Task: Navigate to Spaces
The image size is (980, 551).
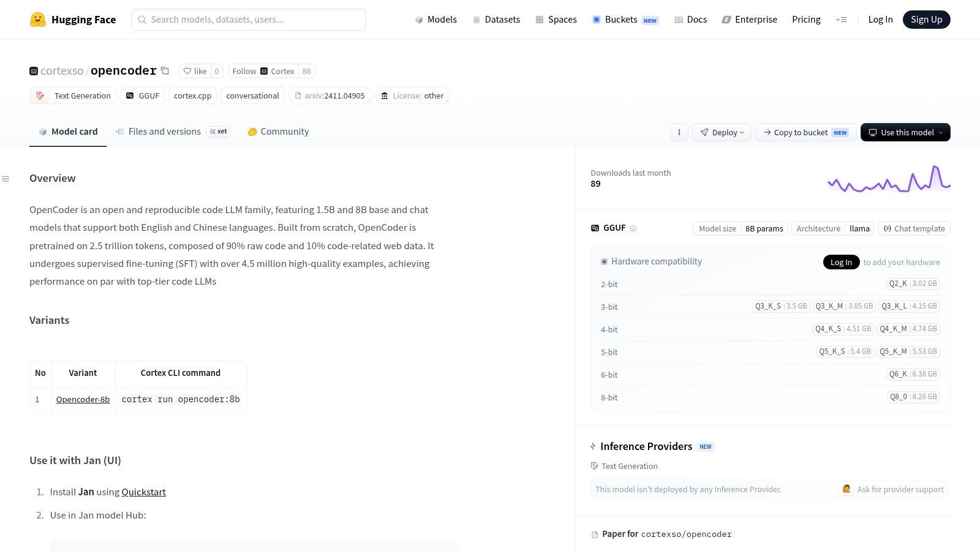Action: (x=556, y=20)
